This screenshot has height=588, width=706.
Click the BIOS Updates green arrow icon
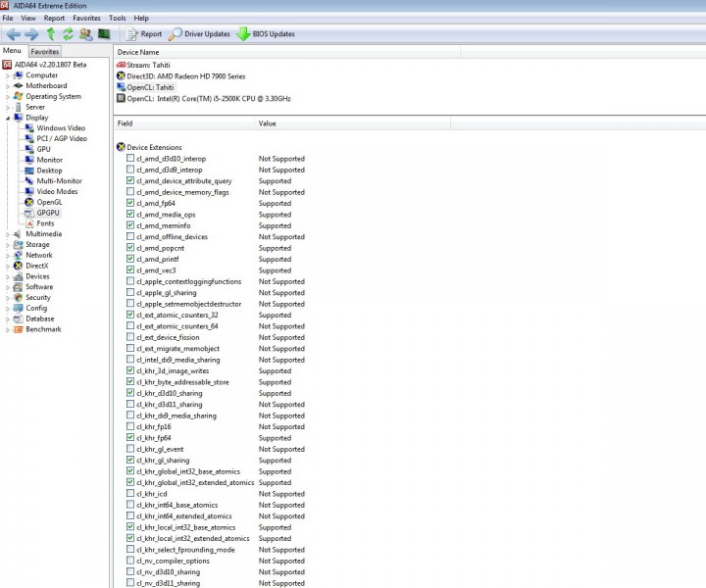click(x=243, y=34)
